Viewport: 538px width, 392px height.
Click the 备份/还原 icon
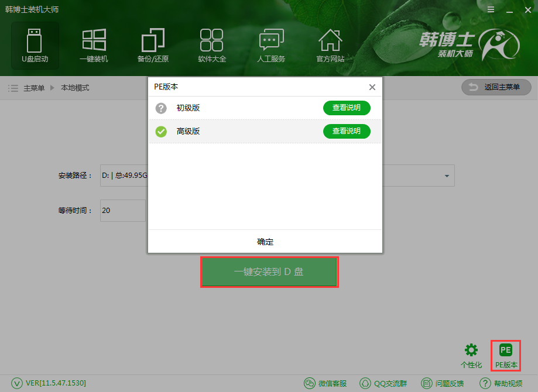click(x=153, y=45)
